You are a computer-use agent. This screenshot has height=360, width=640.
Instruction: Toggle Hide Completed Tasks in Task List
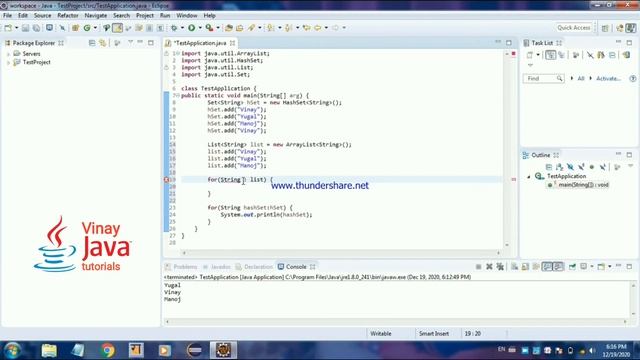tap(590, 55)
